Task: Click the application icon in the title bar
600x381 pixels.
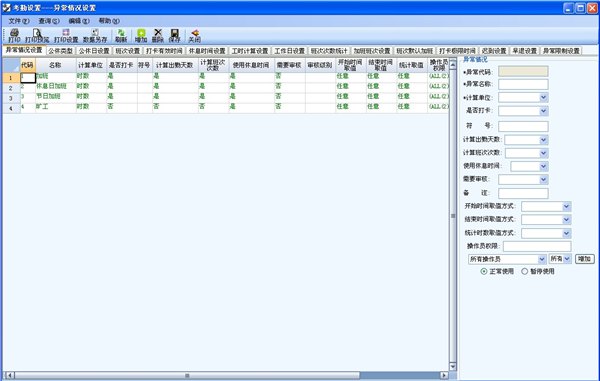Action: pos(7,8)
